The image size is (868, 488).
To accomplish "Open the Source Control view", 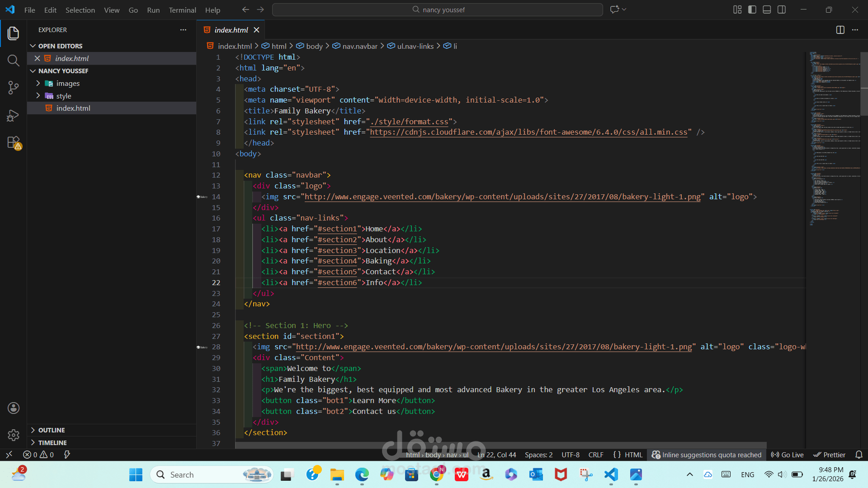I will [13, 88].
